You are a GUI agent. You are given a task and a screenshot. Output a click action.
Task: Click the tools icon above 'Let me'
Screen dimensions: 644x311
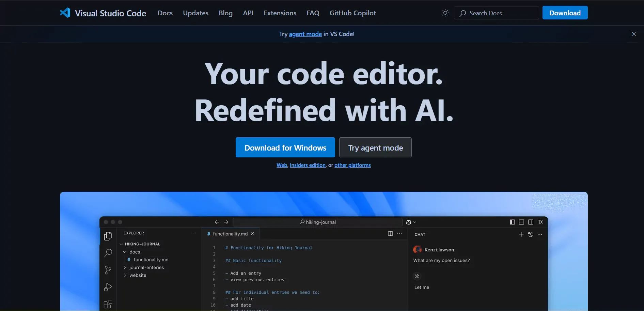tap(417, 276)
